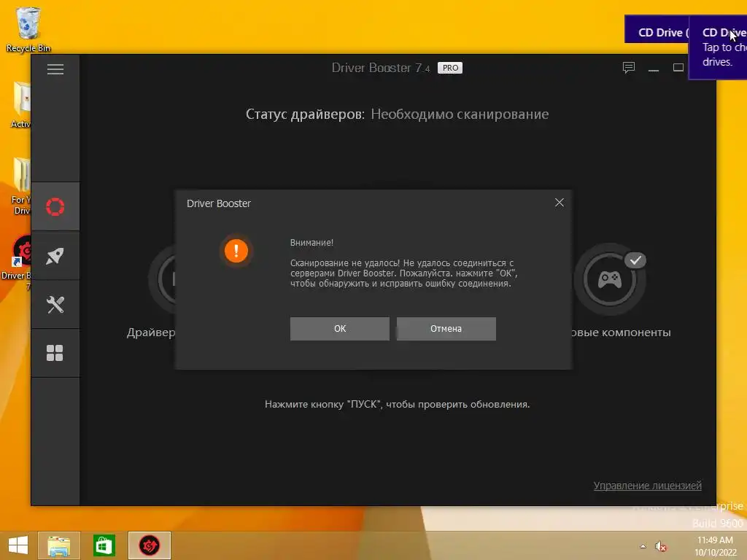Viewport: 747px width, 560px height.
Task: Click the 'Внимание!' heading in dialog
Action: tap(311, 242)
